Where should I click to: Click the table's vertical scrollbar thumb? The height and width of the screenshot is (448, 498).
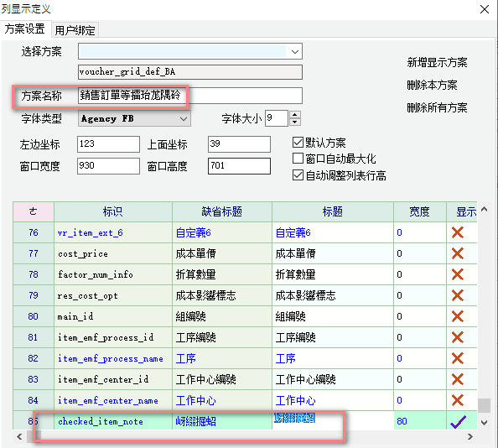point(484,405)
